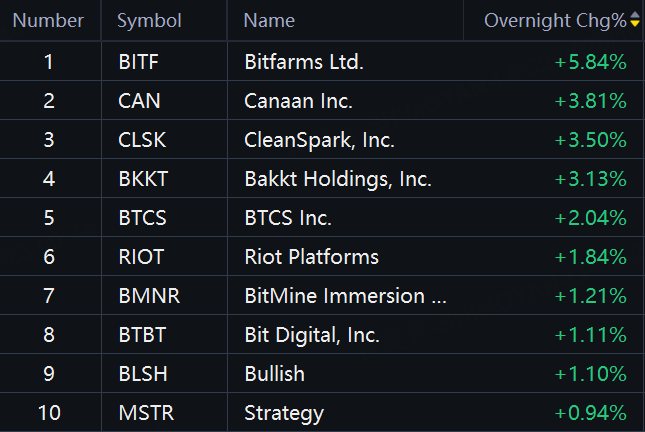
Task: Select the MSTR Strategy row
Action: [x=321, y=413]
